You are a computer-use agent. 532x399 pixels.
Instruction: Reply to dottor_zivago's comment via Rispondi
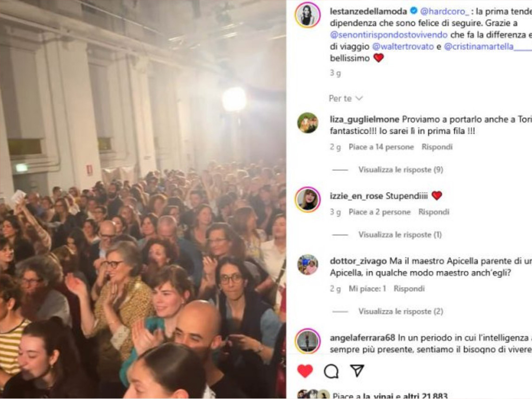click(x=409, y=289)
